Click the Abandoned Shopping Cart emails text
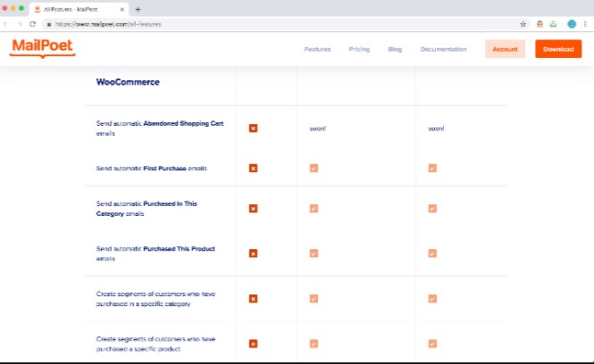 [160, 128]
